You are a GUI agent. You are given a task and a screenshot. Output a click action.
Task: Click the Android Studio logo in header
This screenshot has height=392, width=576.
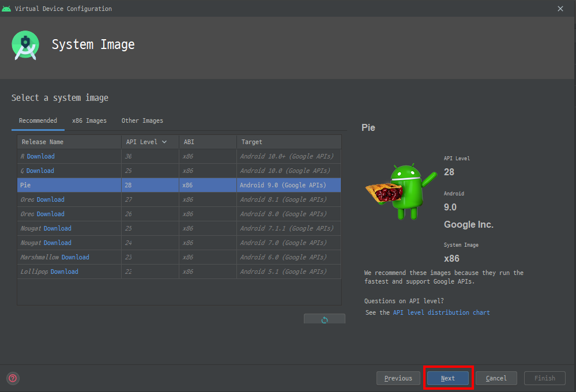click(25, 45)
